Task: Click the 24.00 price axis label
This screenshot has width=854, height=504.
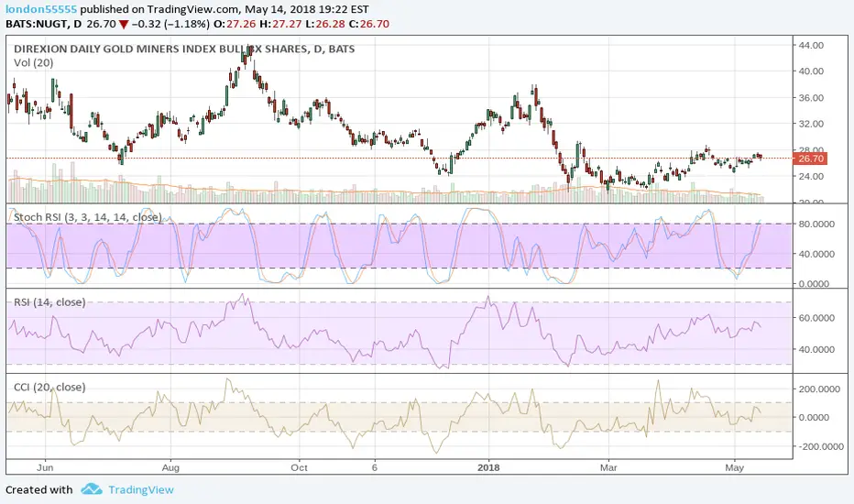Action: (811, 177)
